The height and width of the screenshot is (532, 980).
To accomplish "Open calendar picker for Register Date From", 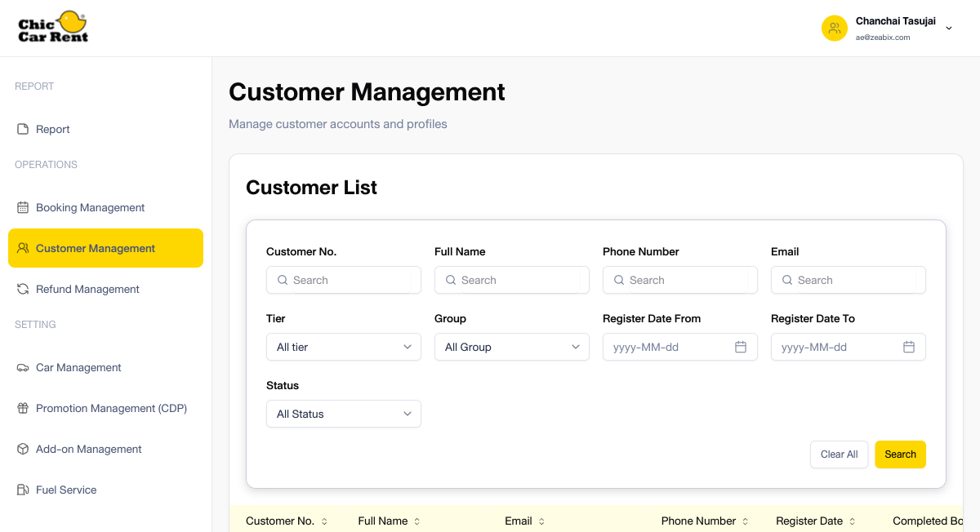I will click(741, 347).
